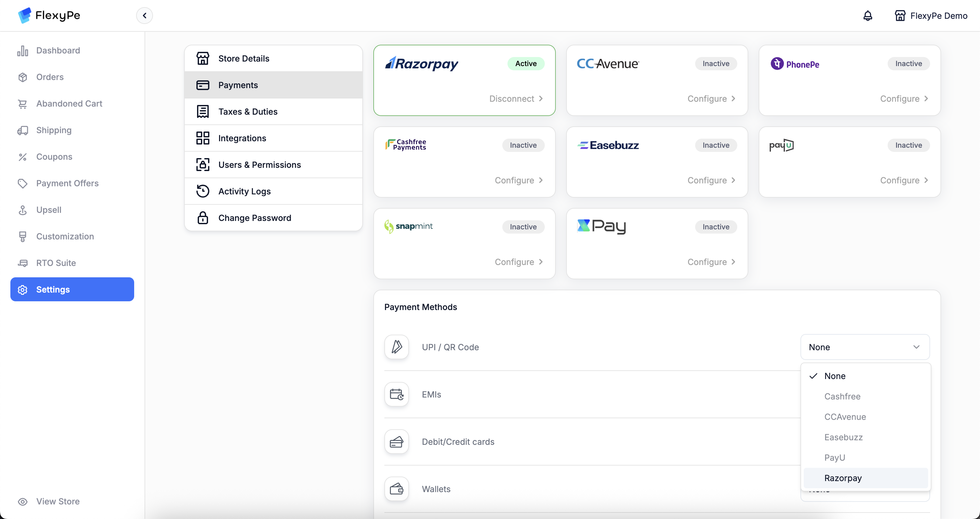Image resolution: width=980 pixels, height=519 pixels.
Task: Pick the checked None option
Action: pyautogui.click(x=835, y=376)
